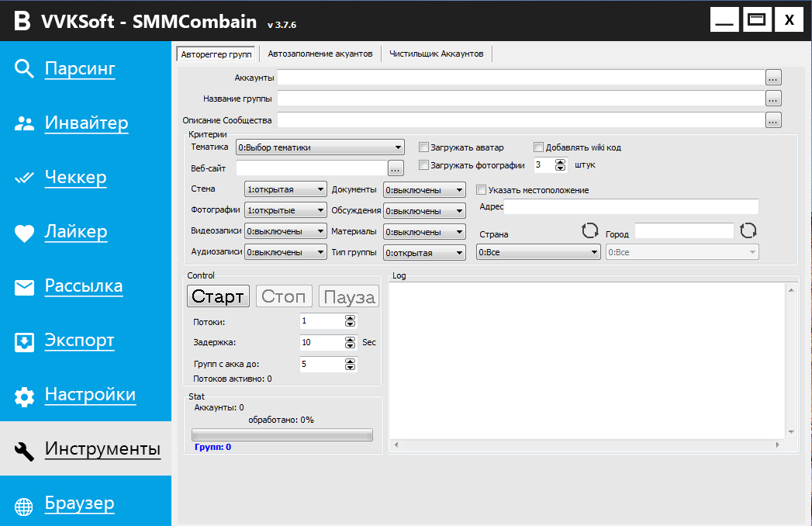Screen dimensions: 812x526
Task: Click the Настройки gear icon
Action: tap(24, 396)
